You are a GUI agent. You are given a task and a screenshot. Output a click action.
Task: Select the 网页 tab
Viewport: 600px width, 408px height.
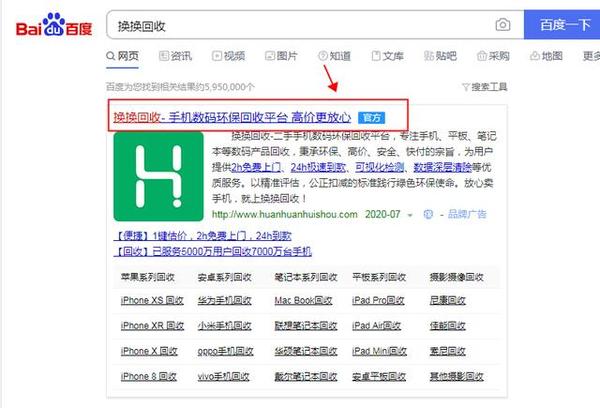click(122, 56)
